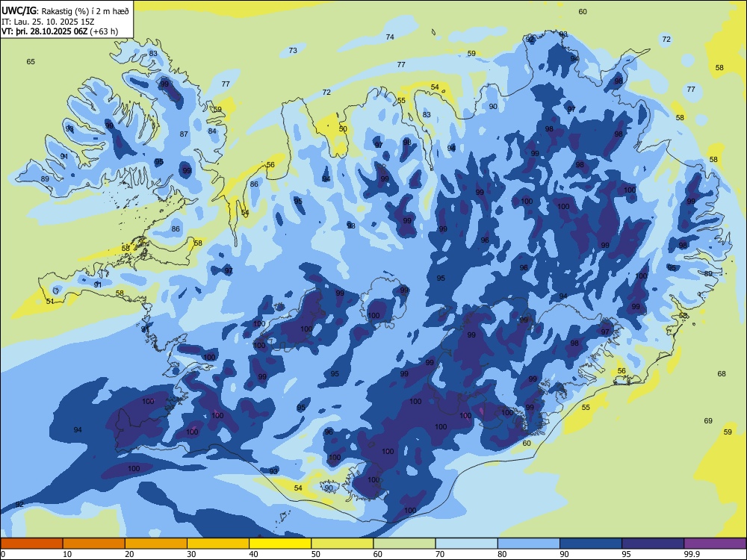Select the '87' humidity value in Westfjords
This screenshot has height=560, width=747.
(184, 134)
